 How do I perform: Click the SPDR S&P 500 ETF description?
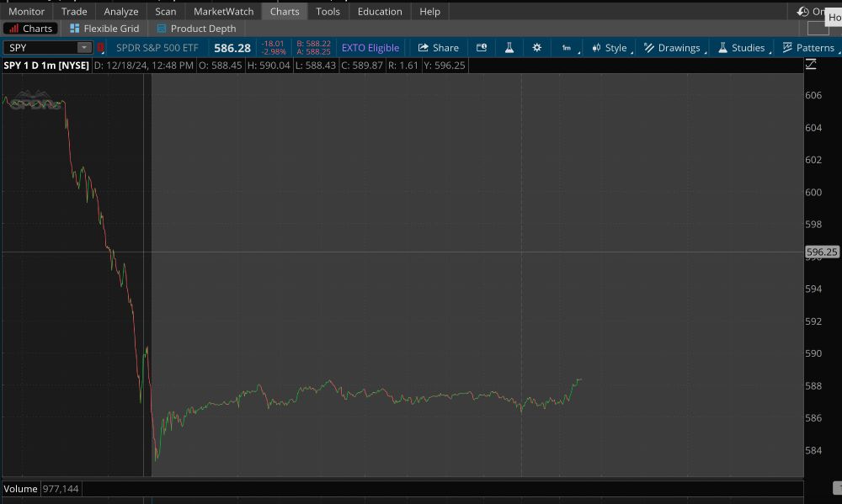157,48
